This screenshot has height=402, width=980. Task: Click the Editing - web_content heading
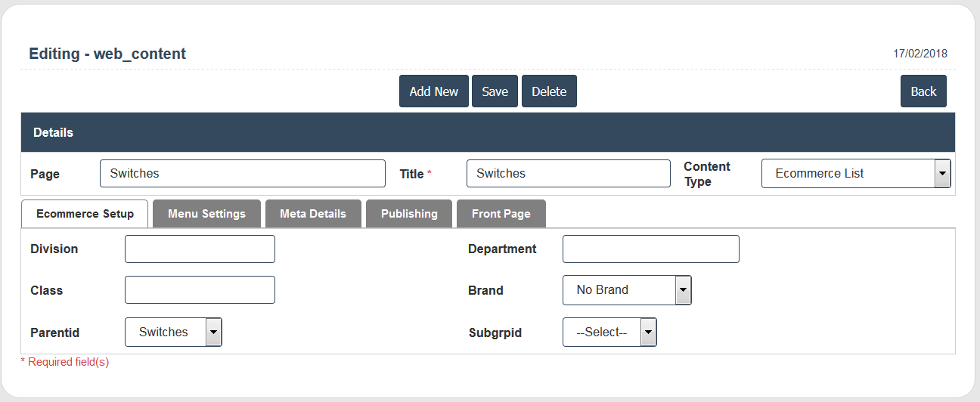[107, 54]
